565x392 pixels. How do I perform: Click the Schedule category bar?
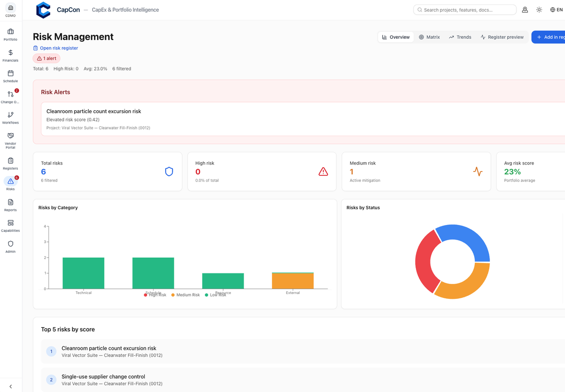153,273
